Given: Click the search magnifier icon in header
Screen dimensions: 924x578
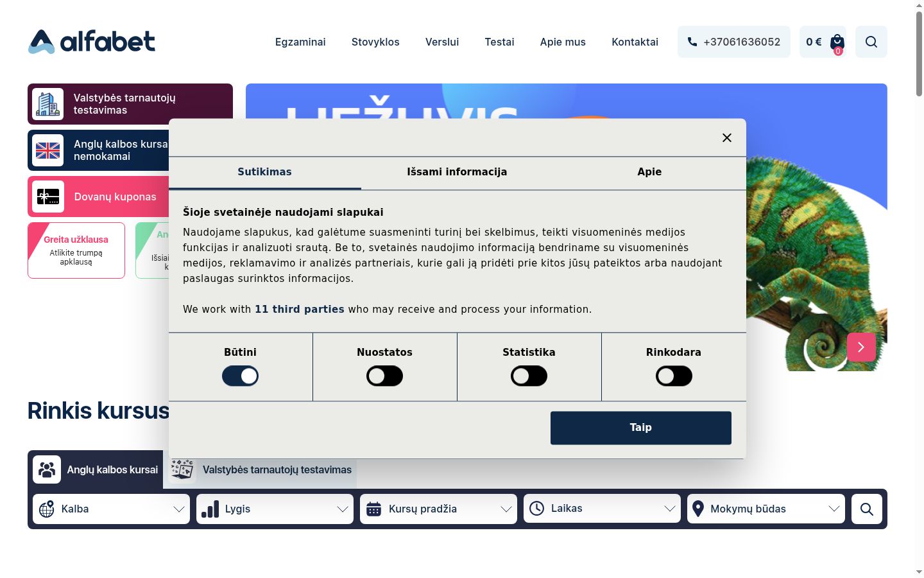Looking at the screenshot, I should tap(871, 42).
